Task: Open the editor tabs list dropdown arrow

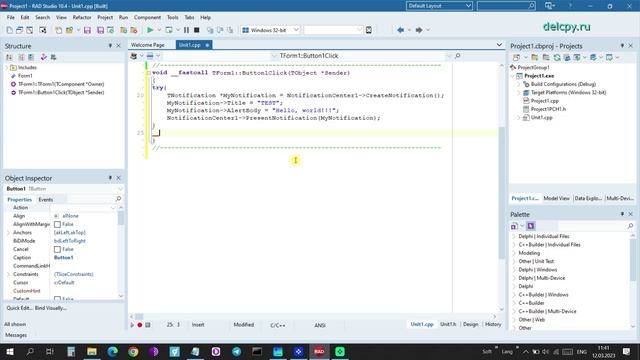Action: point(499,44)
